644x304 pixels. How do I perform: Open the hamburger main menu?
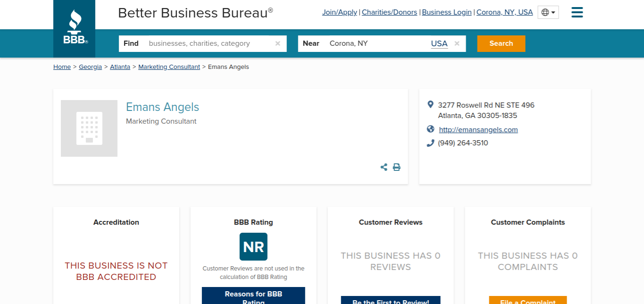tap(577, 12)
